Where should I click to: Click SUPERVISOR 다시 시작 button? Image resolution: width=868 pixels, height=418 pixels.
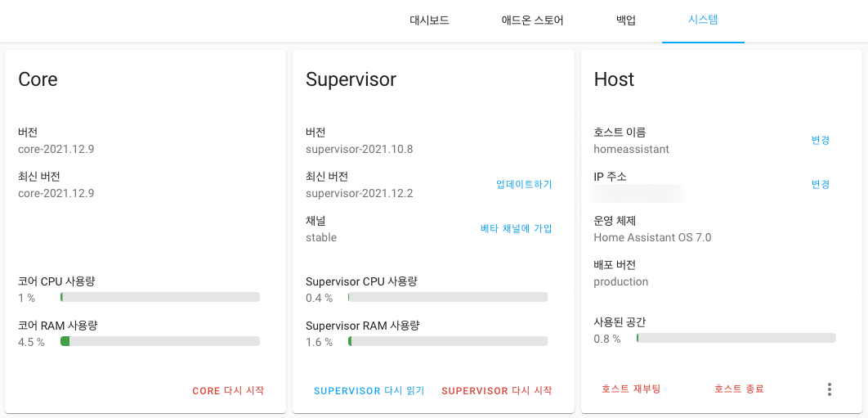pyautogui.click(x=497, y=390)
